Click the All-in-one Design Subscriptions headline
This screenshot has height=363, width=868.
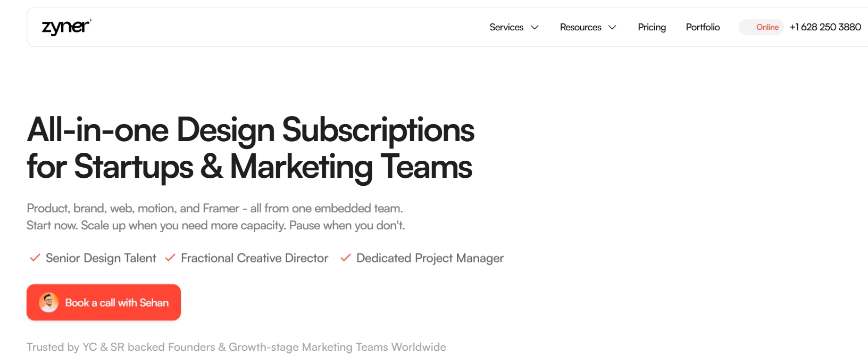tap(251, 148)
